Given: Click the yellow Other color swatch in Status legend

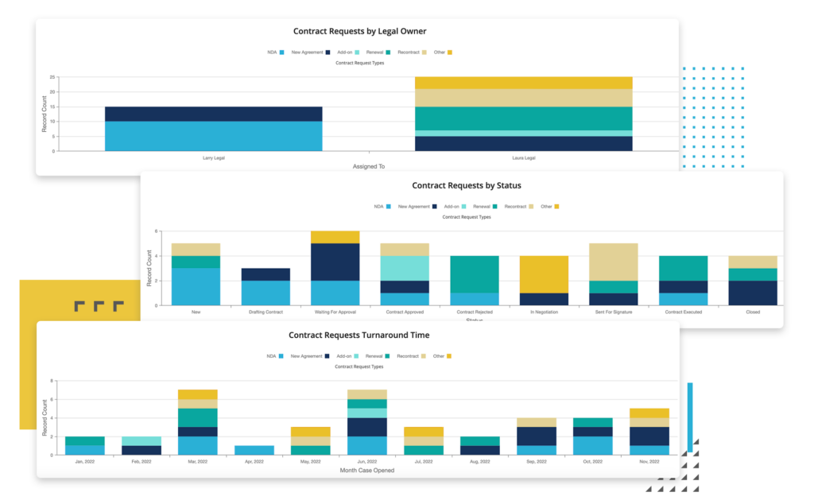Looking at the screenshot, I should (556, 206).
